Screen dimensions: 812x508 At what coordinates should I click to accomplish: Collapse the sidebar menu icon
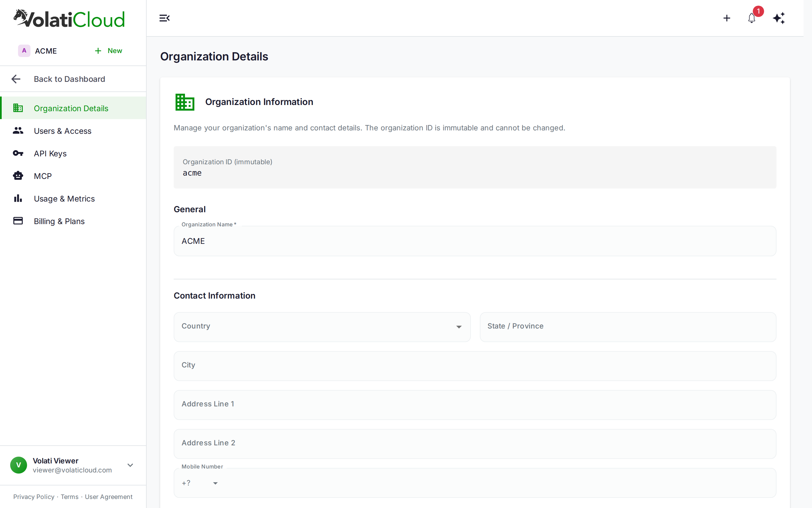164,18
